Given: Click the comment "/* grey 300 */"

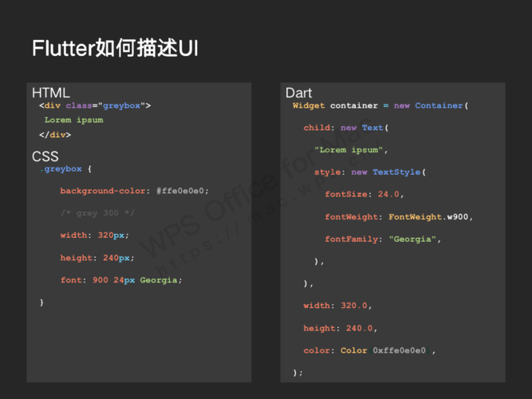Looking at the screenshot, I should 97,213.
